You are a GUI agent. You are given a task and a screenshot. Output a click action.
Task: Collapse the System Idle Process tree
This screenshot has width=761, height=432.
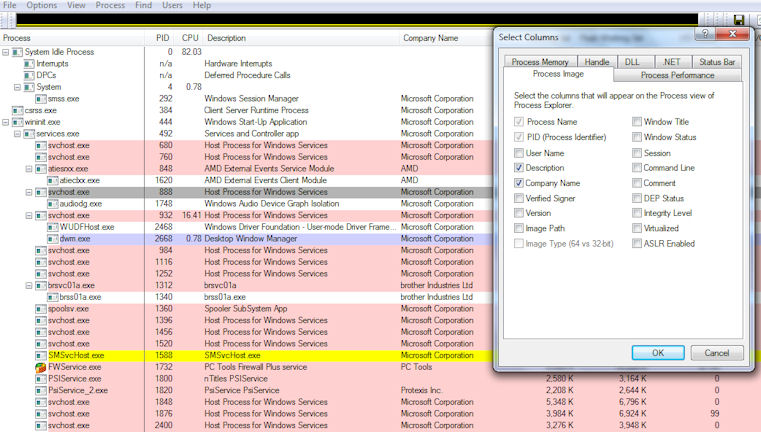point(5,52)
